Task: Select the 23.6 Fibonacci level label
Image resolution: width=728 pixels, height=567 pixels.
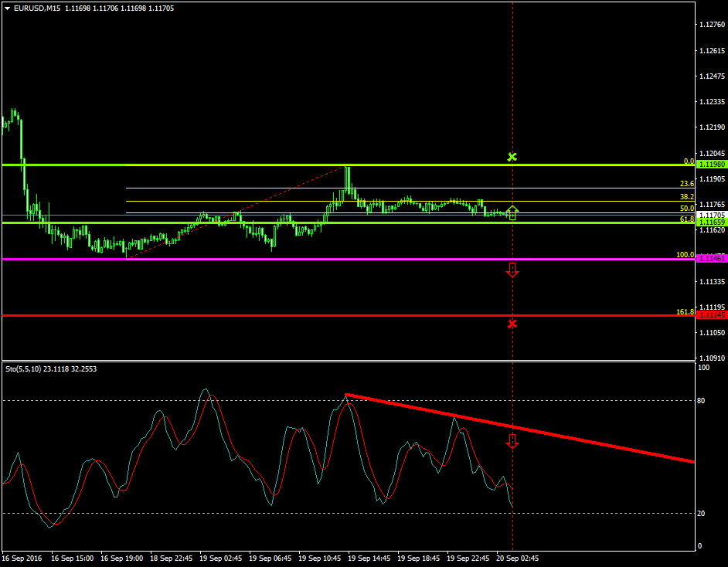Action: (686, 184)
